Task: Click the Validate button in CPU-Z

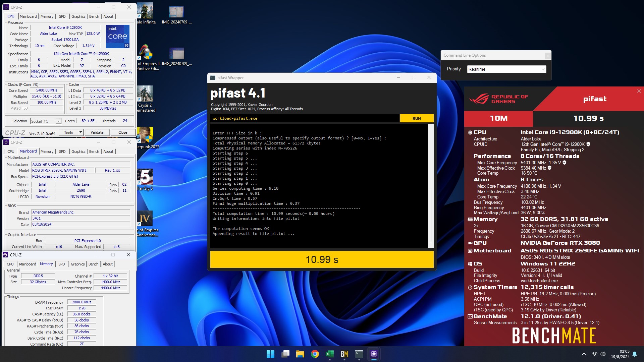Action: (x=97, y=132)
